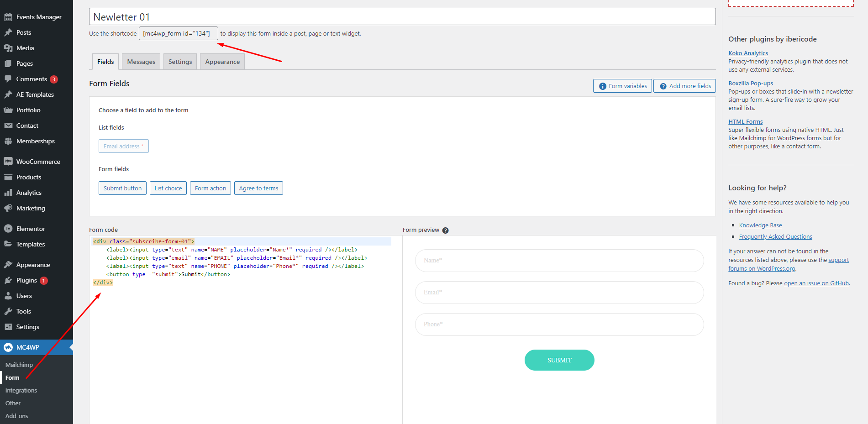Open Posts via the pushpin icon
The width and height of the screenshot is (868, 424).
pyautogui.click(x=8, y=32)
